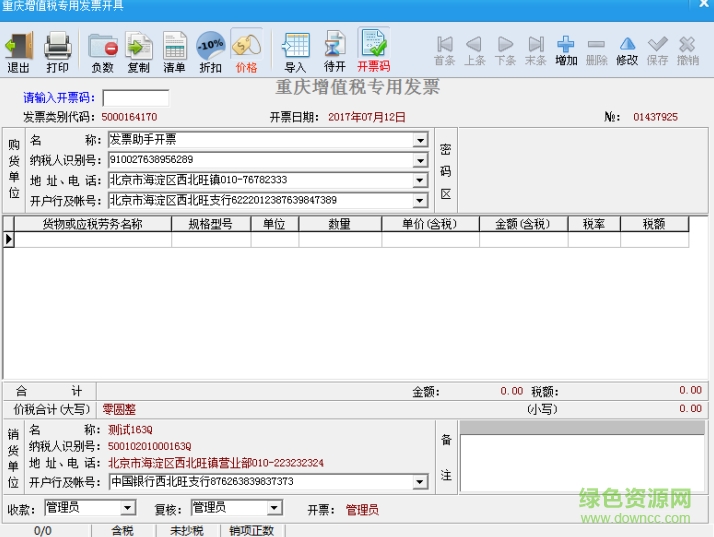The height and width of the screenshot is (537, 714).
Task: Click the 复制 (Copy) toolbar icon
Action: click(x=138, y=50)
